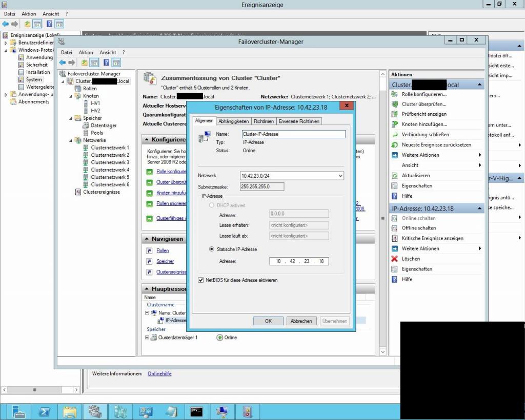Click the Onlinehilfe link in Ereignisanzeige
The image size is (525, 420).
tap(160, 374)
